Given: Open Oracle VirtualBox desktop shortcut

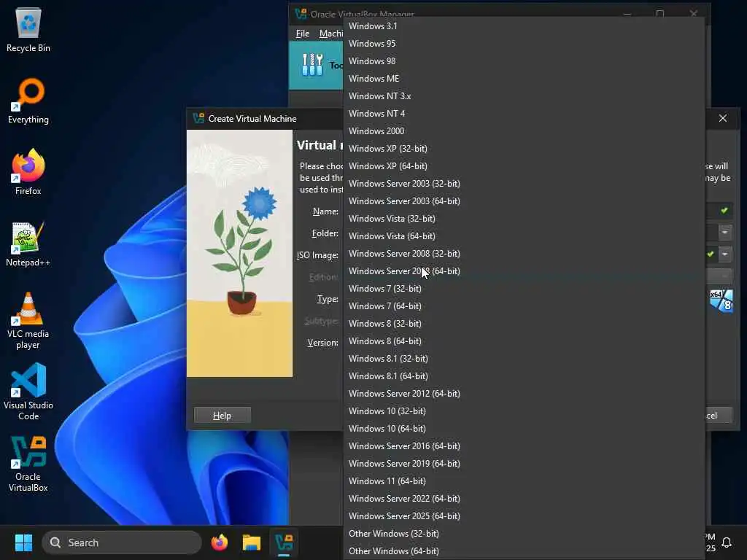Looking at the screenshot, I should click(x=28, y=464).
